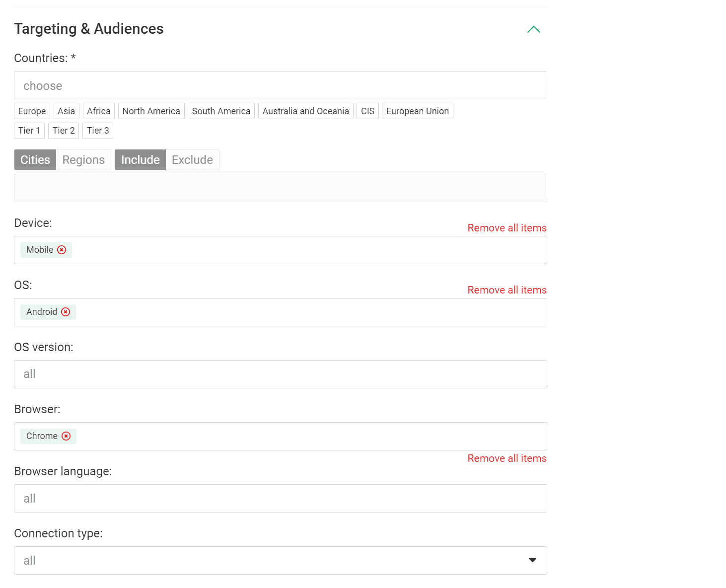726x588 pixels.
Task: Select the CIS country group
Action: 368,111
